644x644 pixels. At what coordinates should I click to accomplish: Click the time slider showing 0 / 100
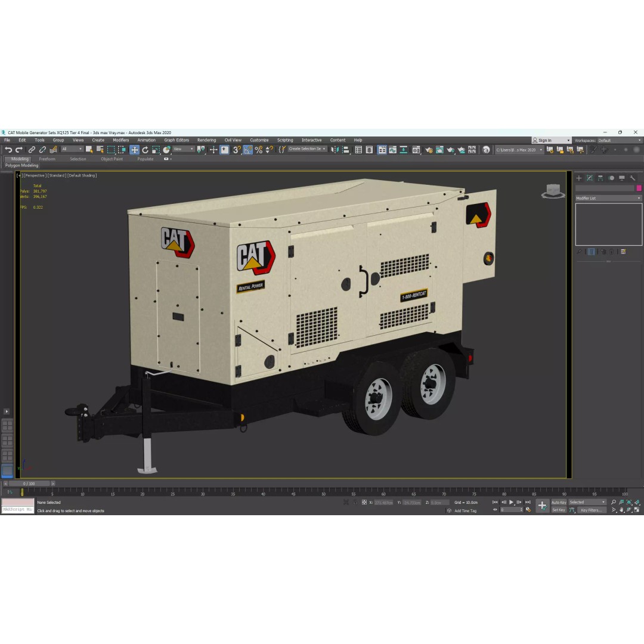[29, 484]
